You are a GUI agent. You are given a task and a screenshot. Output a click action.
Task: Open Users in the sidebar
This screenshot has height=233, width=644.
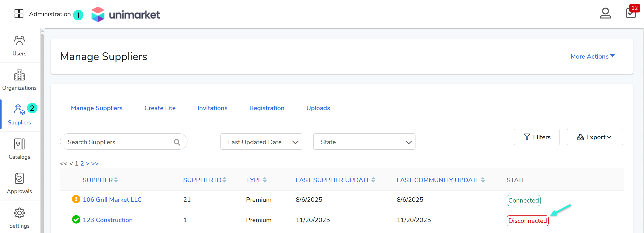click(19, 46)
